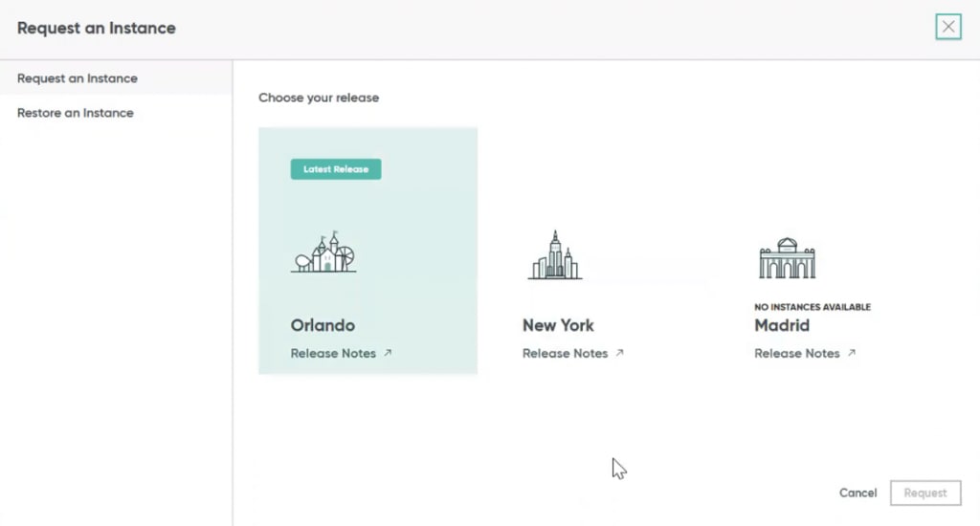Click the New York skyscraper icon
The image size is (980, 526).
555,255
